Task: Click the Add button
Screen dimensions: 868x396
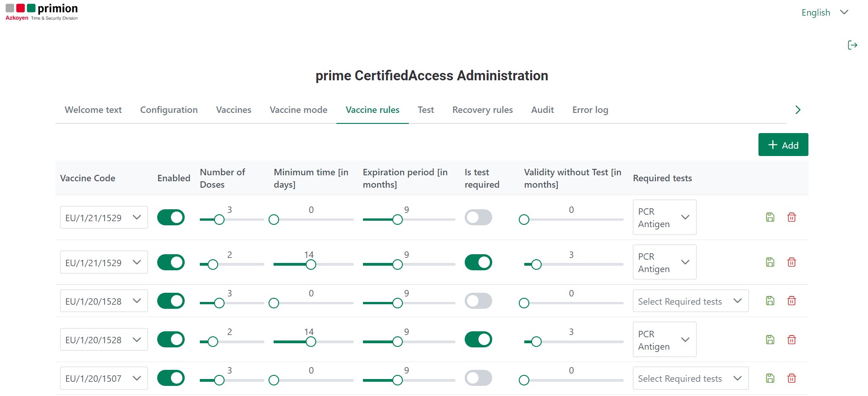Action: [x=783, y=145]
